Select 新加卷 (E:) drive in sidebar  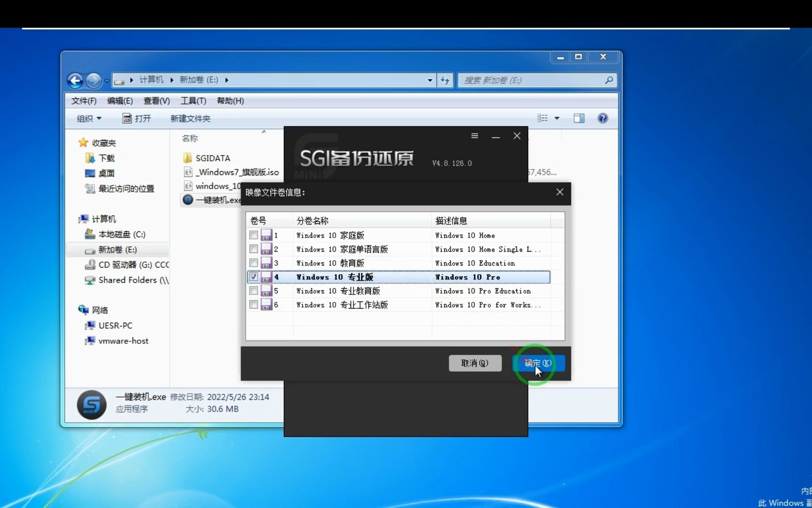111,250
